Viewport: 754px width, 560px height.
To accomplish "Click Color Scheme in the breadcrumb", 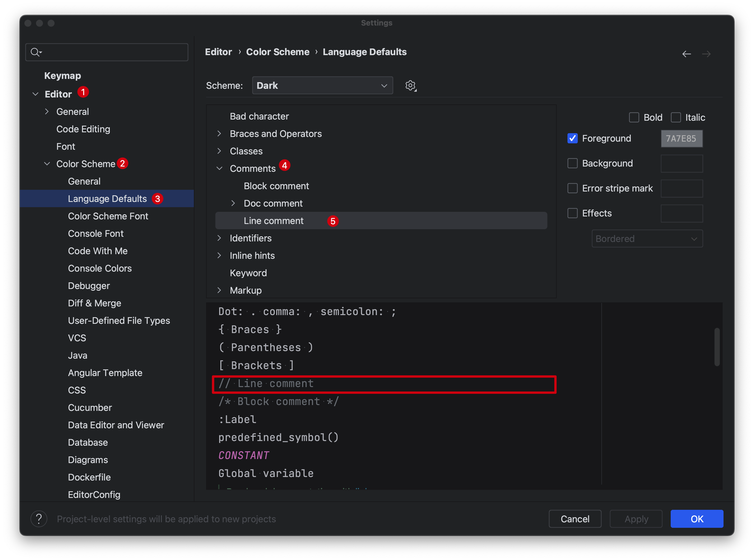I will (278, 52).
